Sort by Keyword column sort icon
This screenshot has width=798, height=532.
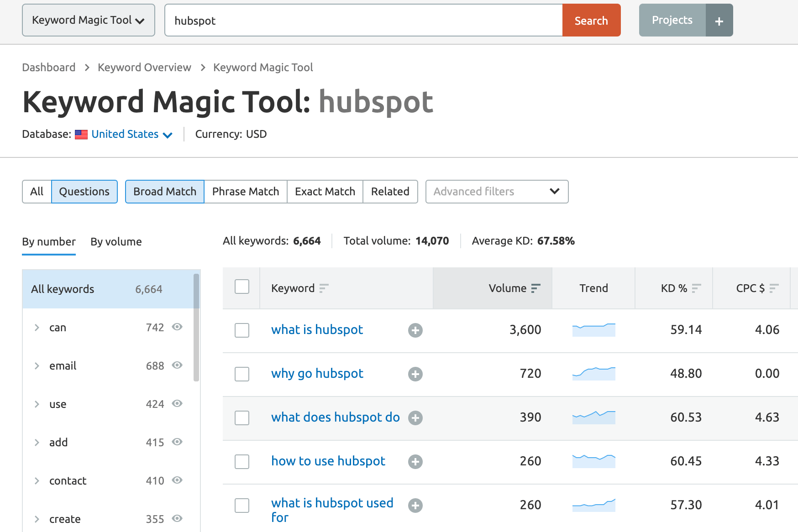pos(324,288)
